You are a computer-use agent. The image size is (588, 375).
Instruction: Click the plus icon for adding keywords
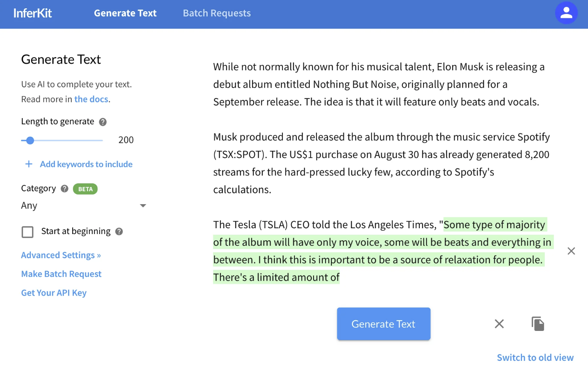pos(29,164)
